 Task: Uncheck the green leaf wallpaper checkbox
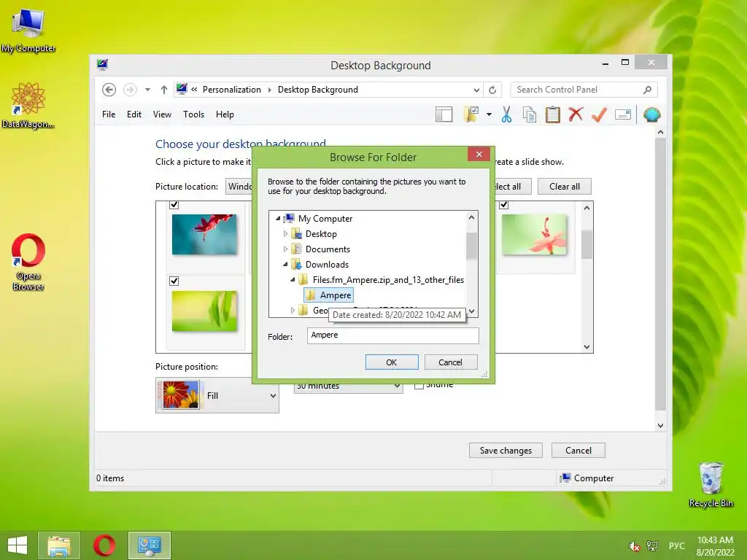[174, 281]
